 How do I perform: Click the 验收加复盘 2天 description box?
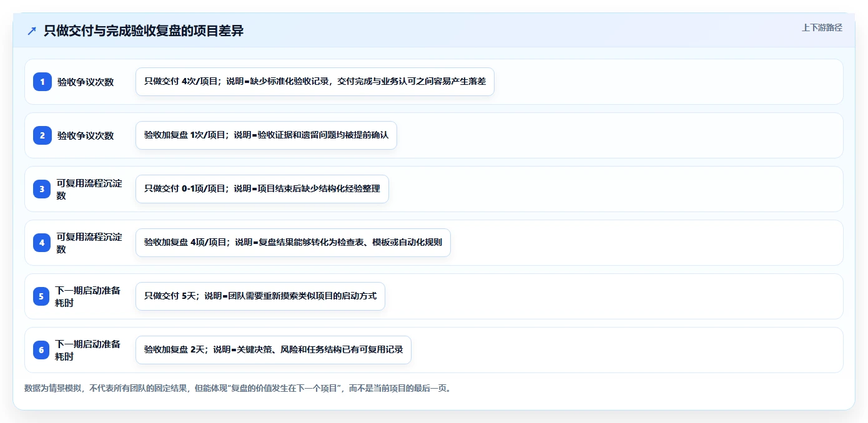tap(274, 350)
